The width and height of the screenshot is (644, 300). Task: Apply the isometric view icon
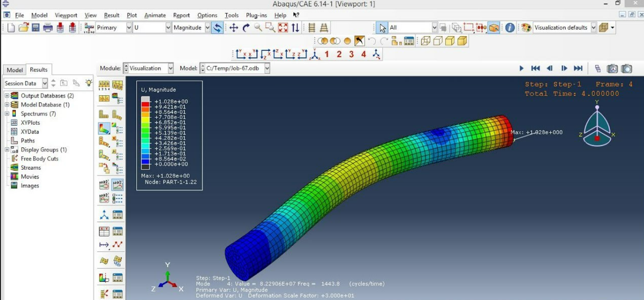[x=315, y=54]
